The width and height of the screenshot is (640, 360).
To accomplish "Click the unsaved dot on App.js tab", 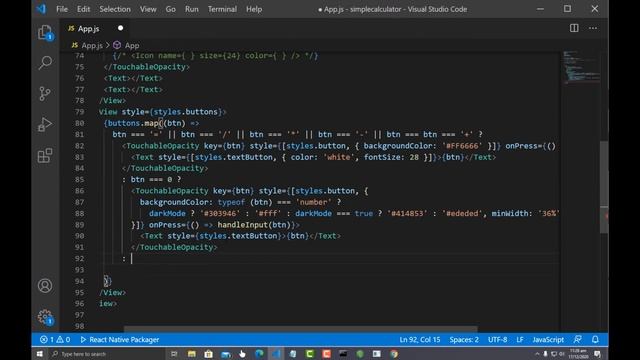I will [x=120, y=28].
